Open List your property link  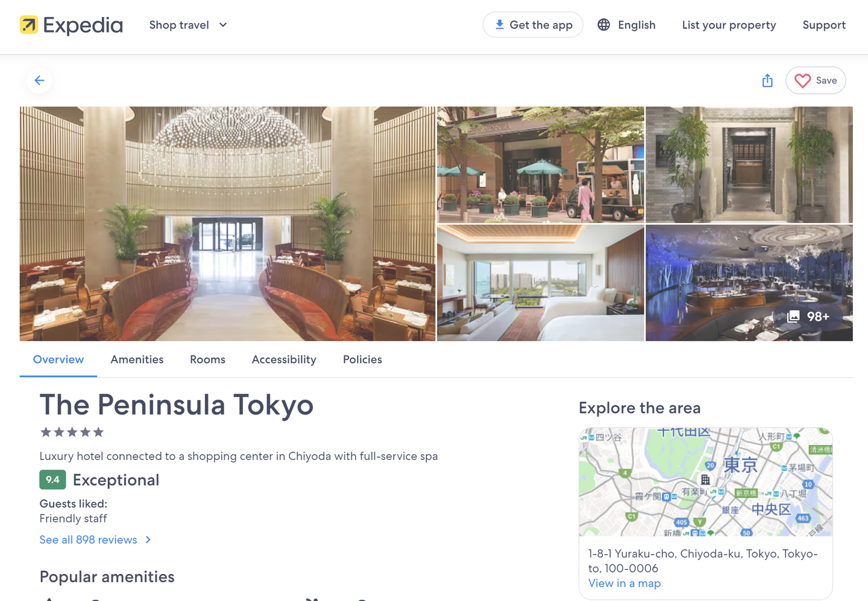pos(729,25)
